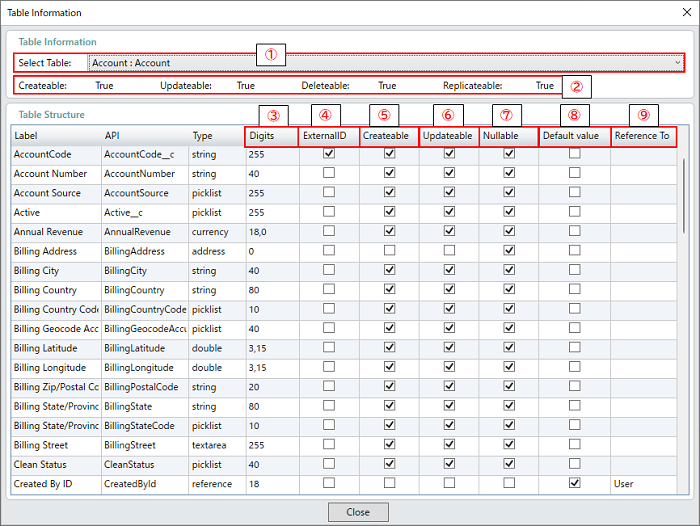Toggle Updateable checkbox for Account Source row
This screenshot has height=526, width=700.
click(x=449, y=192)
